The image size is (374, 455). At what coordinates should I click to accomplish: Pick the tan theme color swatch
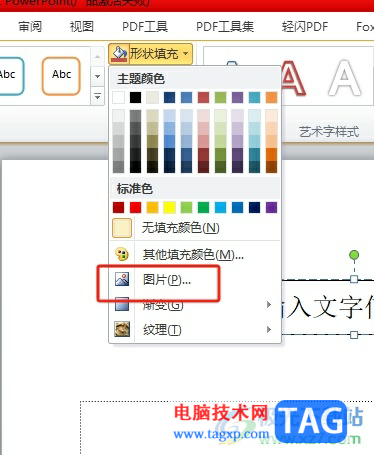[152, 97]
